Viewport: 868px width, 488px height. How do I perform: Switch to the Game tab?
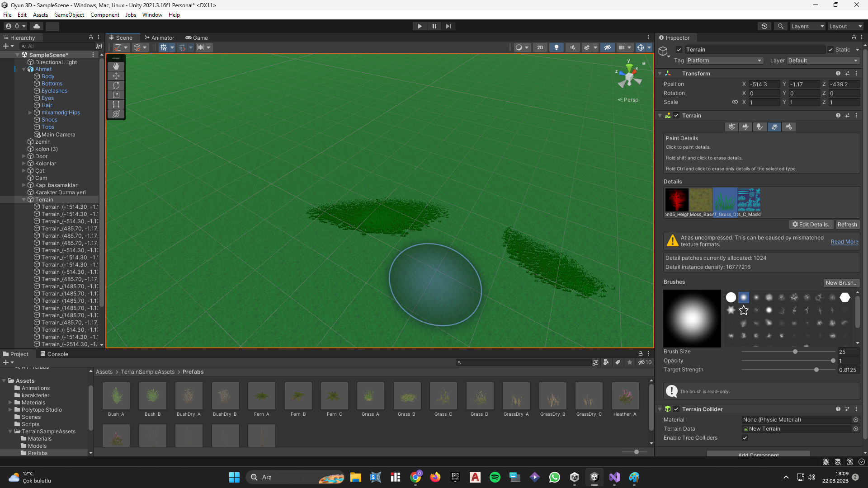point(197,38)
